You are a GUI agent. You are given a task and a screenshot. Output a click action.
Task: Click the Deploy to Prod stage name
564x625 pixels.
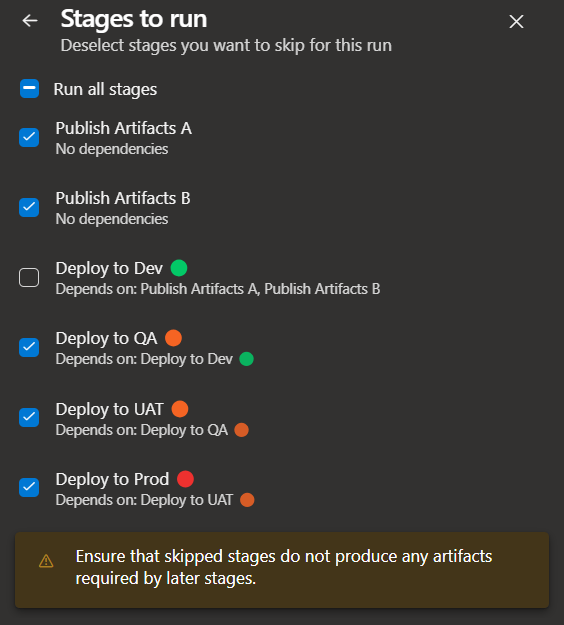tap(112, 480)
